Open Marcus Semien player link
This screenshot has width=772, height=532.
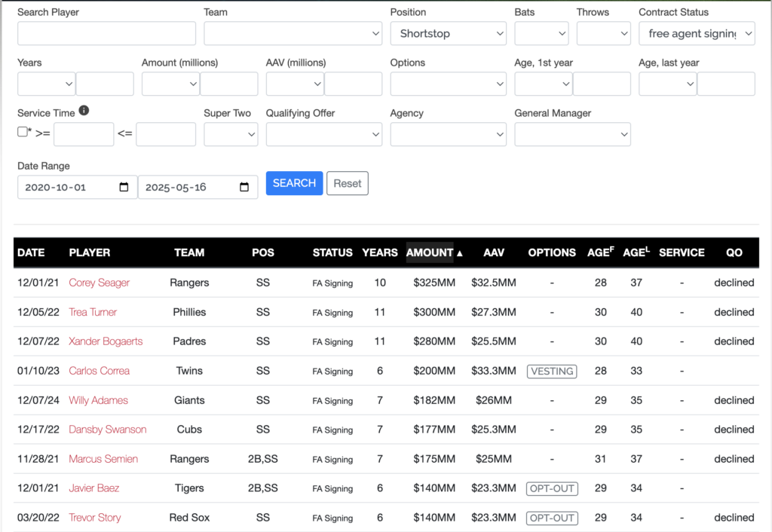(103, 459)
